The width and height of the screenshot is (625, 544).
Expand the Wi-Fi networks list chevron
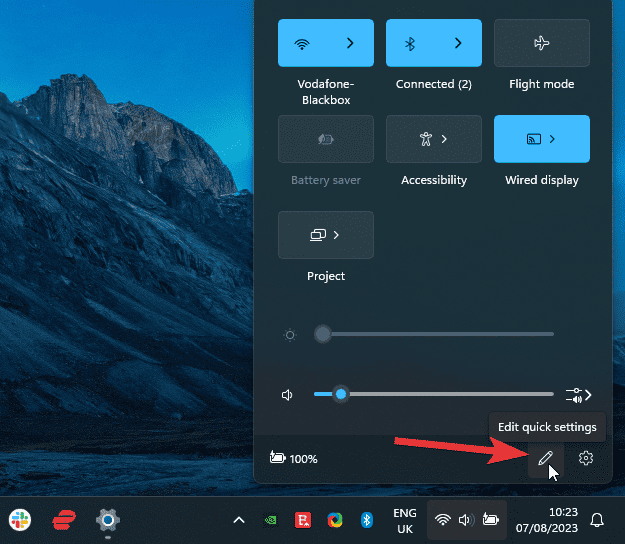pyautogui.click(x=350, y=43)
